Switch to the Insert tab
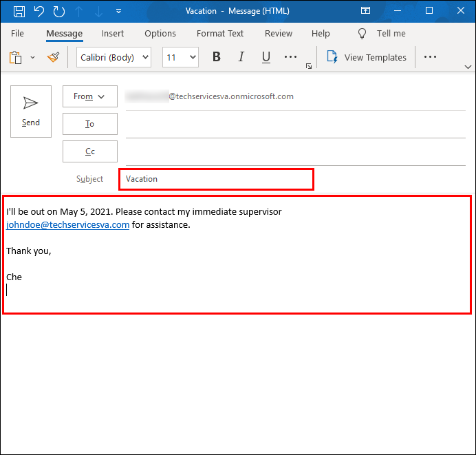Screen dimensions: 476x455 point(113,34)
